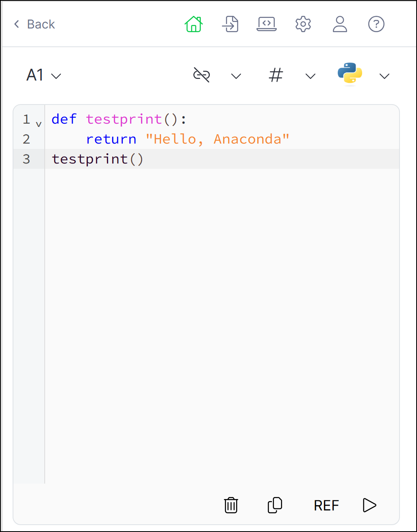Click the code console icon in the toolbar

click(267, 24)
